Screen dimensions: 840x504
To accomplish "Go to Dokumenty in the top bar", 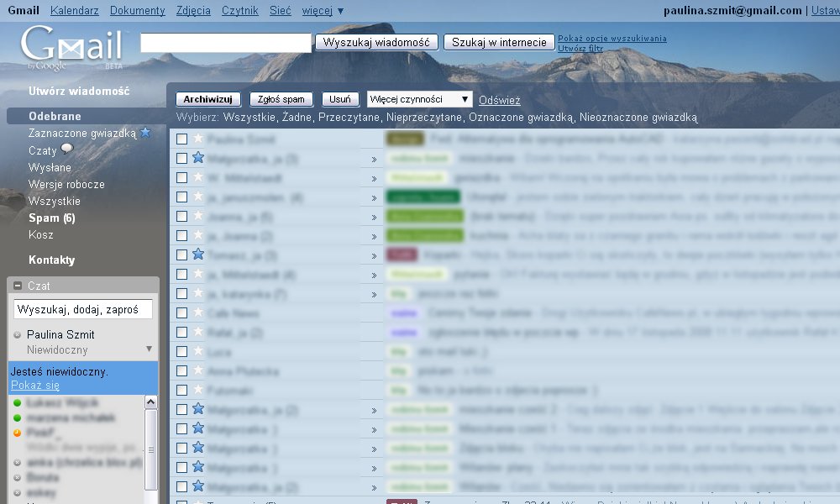I will click(138, 11).
